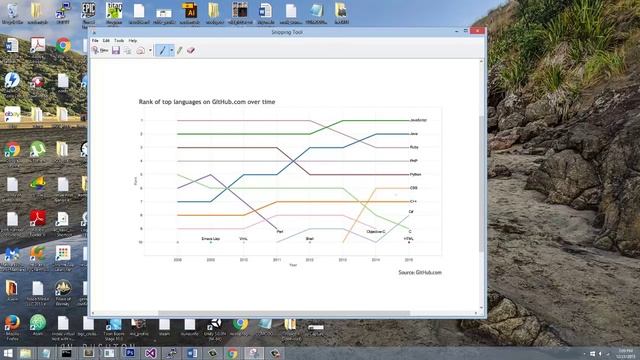Image resolution: width=640 pixels, height=360 pixels.
Task: Open Chrome from the taskbar
Action: tap(233, 353)
